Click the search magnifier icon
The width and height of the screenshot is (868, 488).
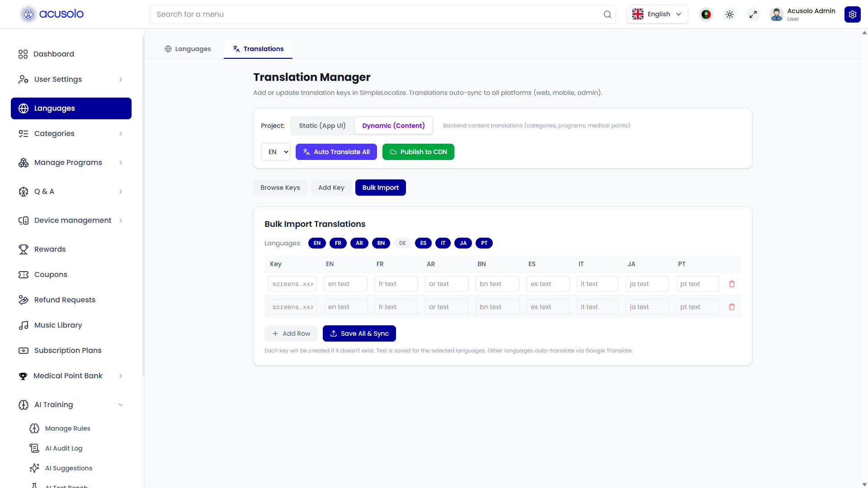[x=607, y=14]
